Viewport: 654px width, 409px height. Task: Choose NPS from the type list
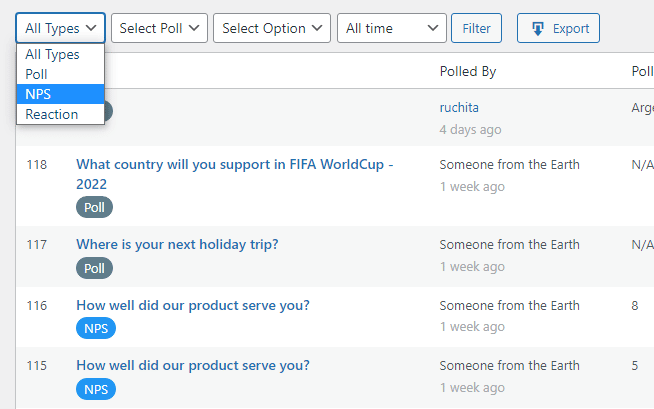pyautogui.click(x=60, y=94)
